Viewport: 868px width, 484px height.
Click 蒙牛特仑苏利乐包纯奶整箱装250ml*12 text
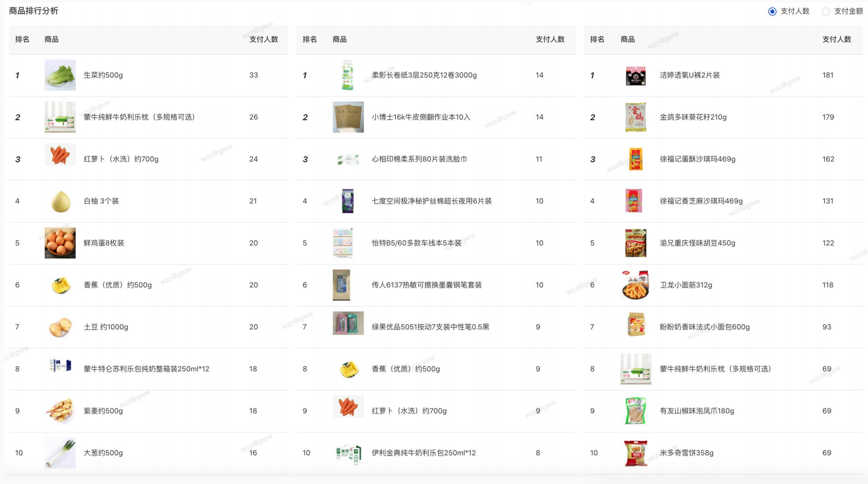tap(147, 369)
